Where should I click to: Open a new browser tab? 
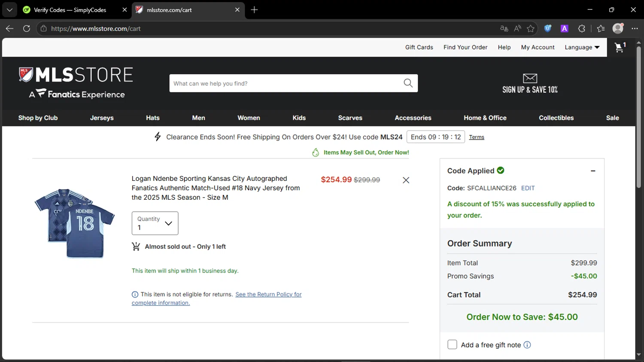[x=255, y=9]
